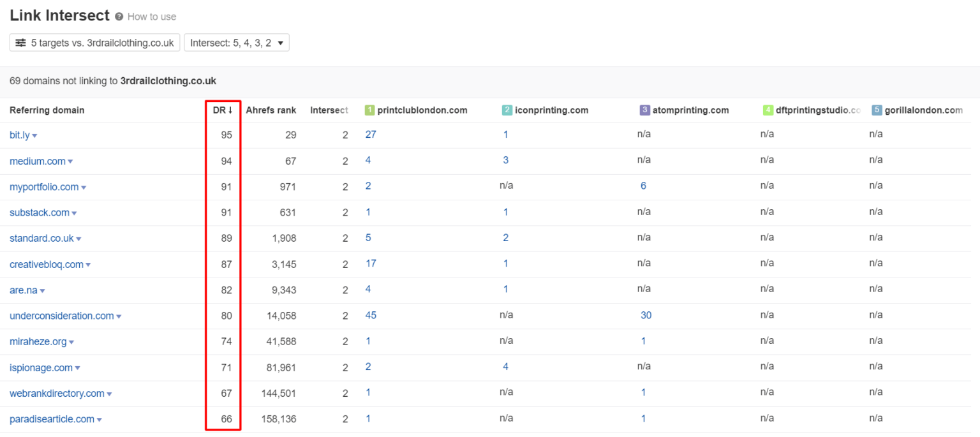This screenshot has height=437, width=980.
Task: Click the How to use link
Action: [152, 17]
